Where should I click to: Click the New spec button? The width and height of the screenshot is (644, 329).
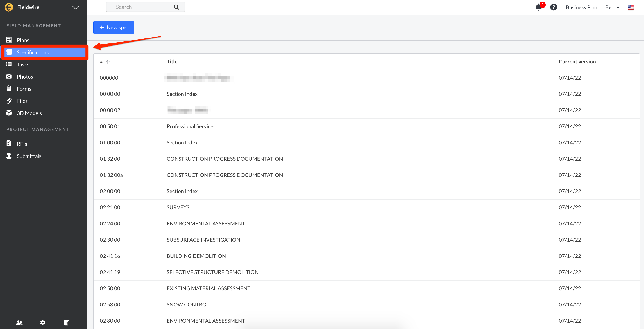[x=113, y=27]
